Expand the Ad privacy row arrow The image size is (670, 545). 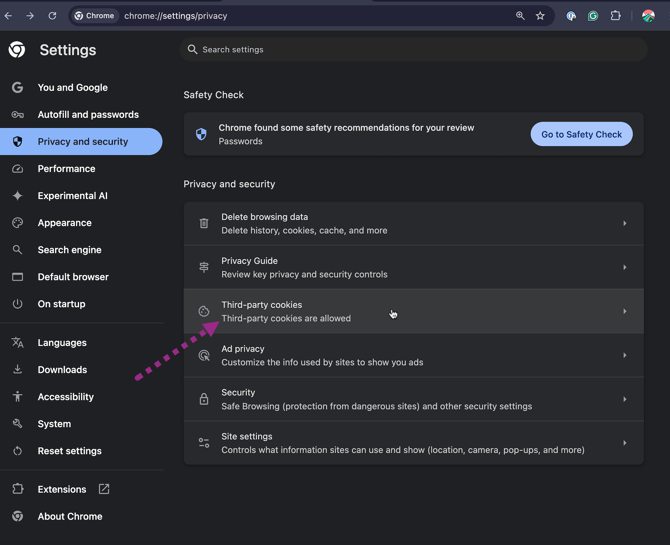pyautogui.click(x=625, y=355)
